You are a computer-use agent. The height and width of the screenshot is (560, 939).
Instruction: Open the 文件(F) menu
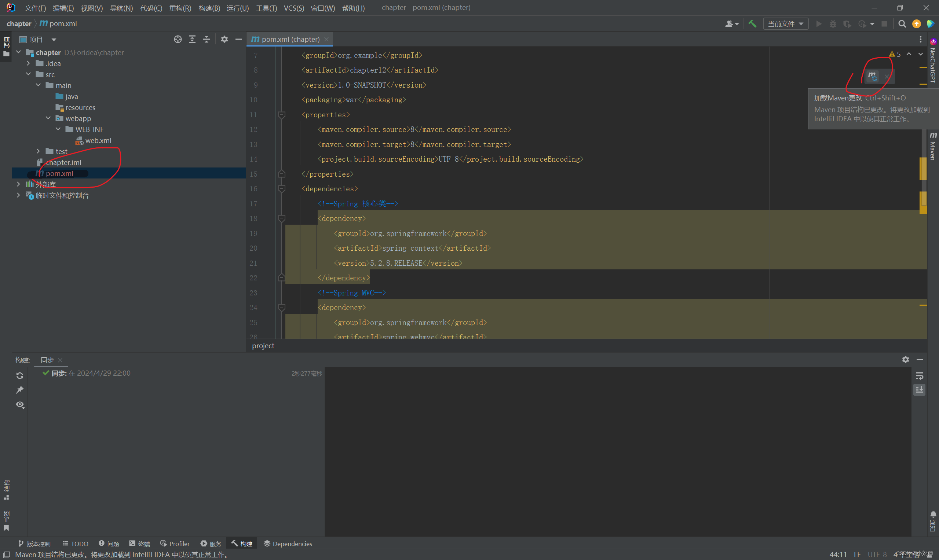35,8
